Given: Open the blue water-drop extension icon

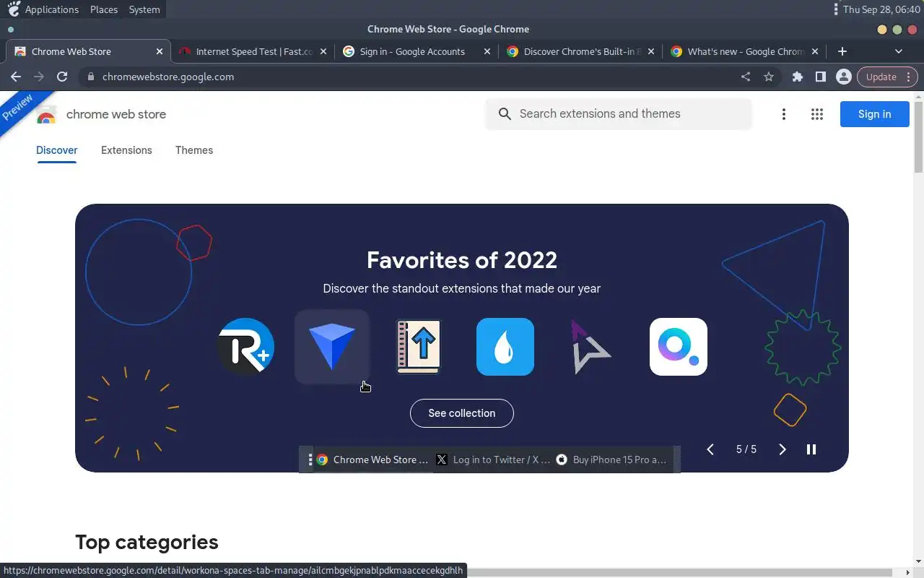Looking at the screenshot, I should [x=505, y=347].
